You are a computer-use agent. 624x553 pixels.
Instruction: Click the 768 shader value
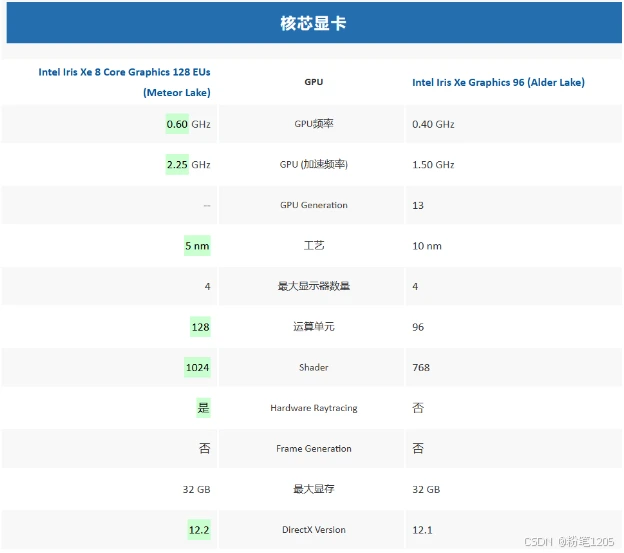coord(421,368)
